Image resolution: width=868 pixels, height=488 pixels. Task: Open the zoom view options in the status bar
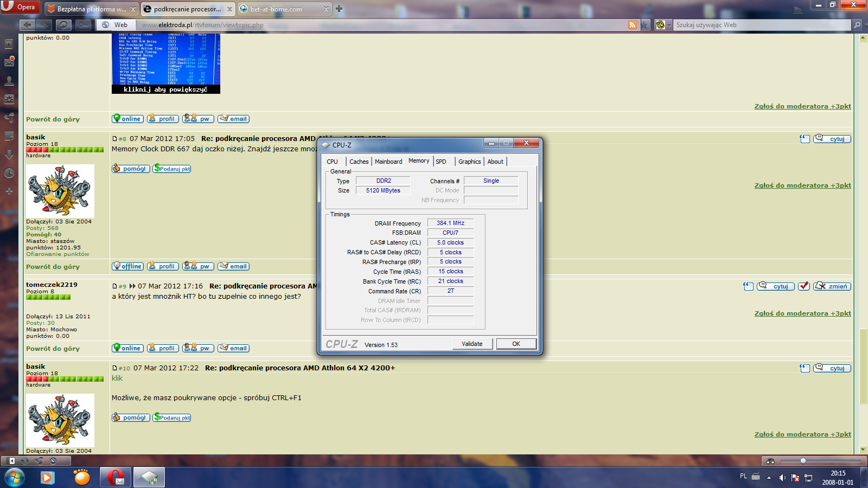pyautogui.click(x=770, y=461)
